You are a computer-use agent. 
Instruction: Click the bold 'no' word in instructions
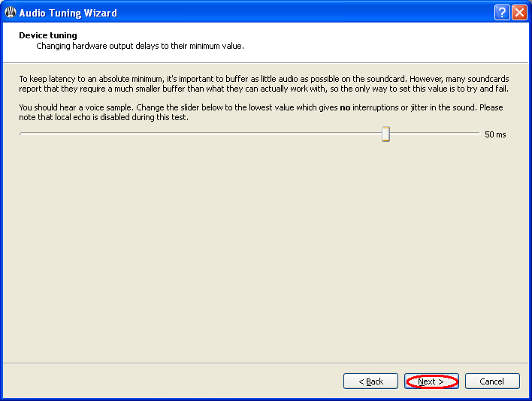pos(345,107)
